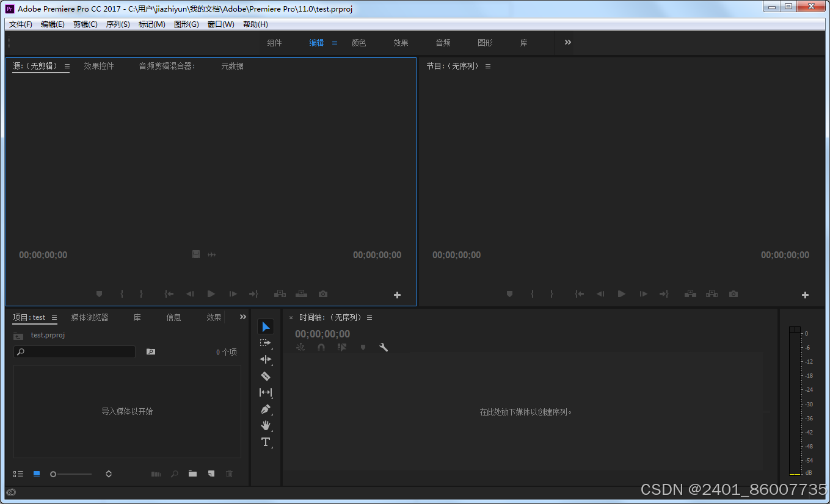
Task: Adjust the Project thumbnail zoom slider
Action: tap(71, 474)
